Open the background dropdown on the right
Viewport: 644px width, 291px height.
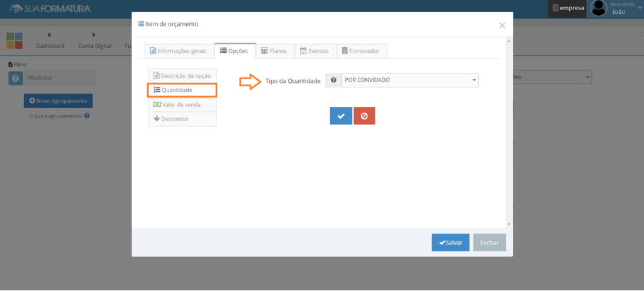[552, 77]
